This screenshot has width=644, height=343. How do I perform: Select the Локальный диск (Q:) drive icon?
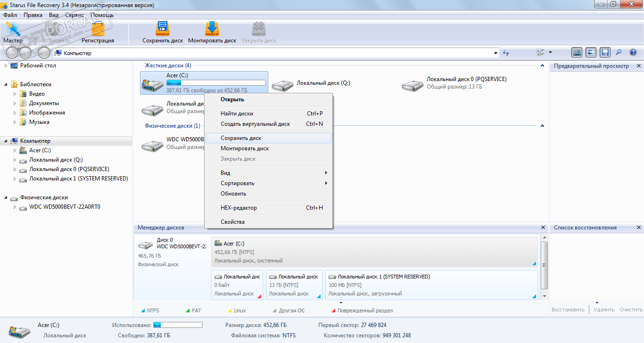coord(283,85)
